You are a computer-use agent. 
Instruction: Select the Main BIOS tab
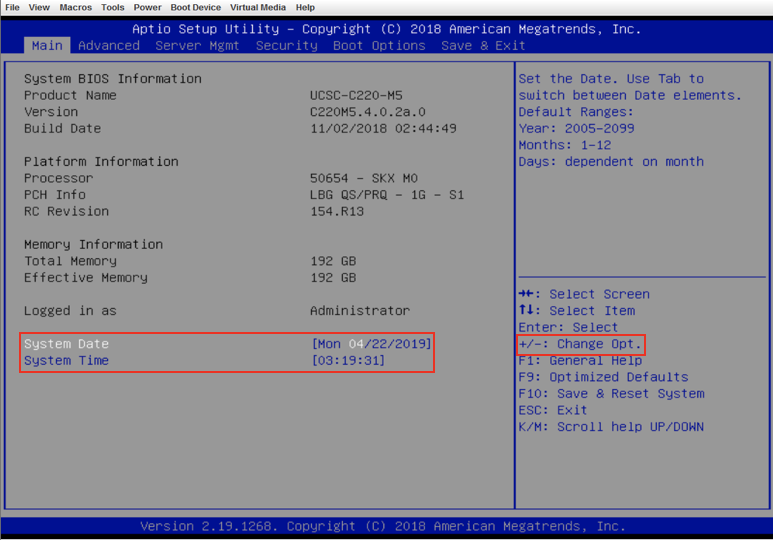[x=47, y=45]
